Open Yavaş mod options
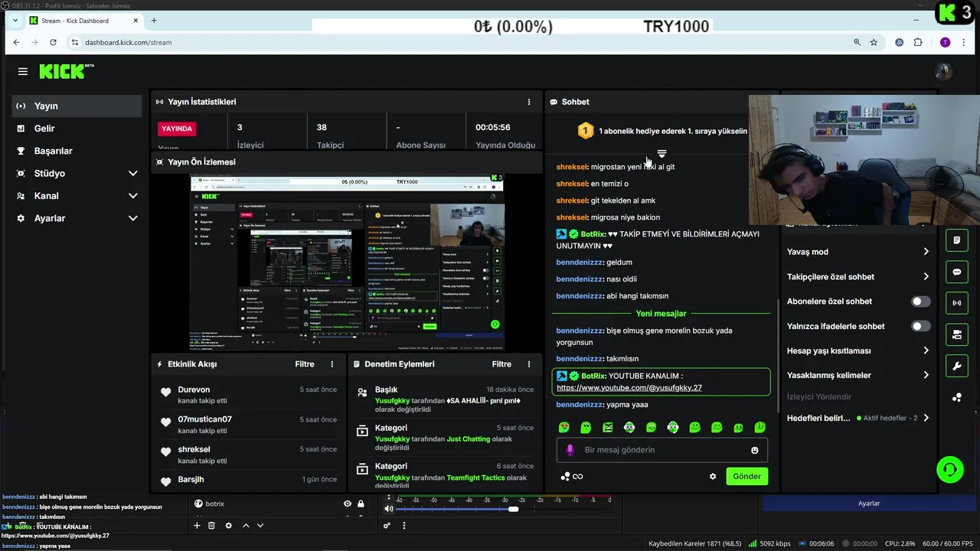 [x=857, y=252]
